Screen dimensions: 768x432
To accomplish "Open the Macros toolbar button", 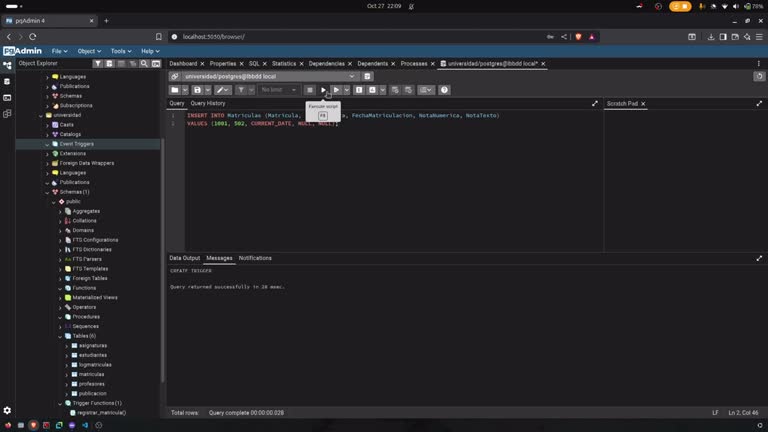I will click(426, 90).
